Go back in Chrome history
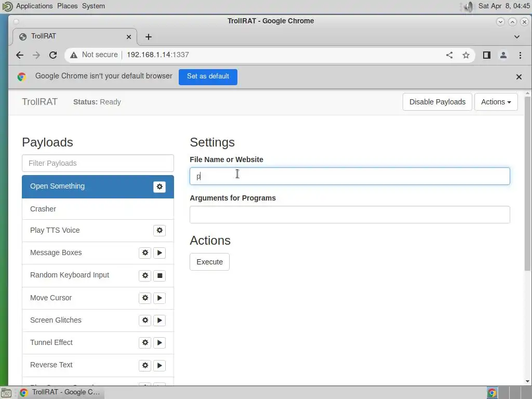 click(20, 55)
